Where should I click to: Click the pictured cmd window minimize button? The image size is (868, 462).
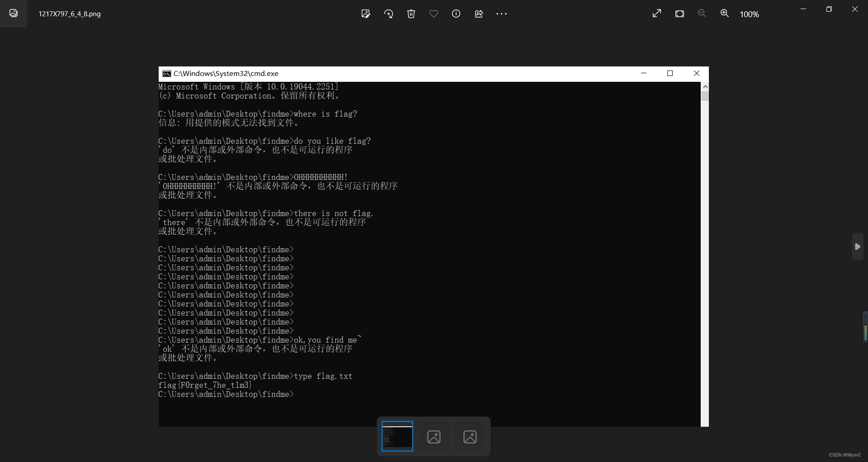[x=644, y=73]
